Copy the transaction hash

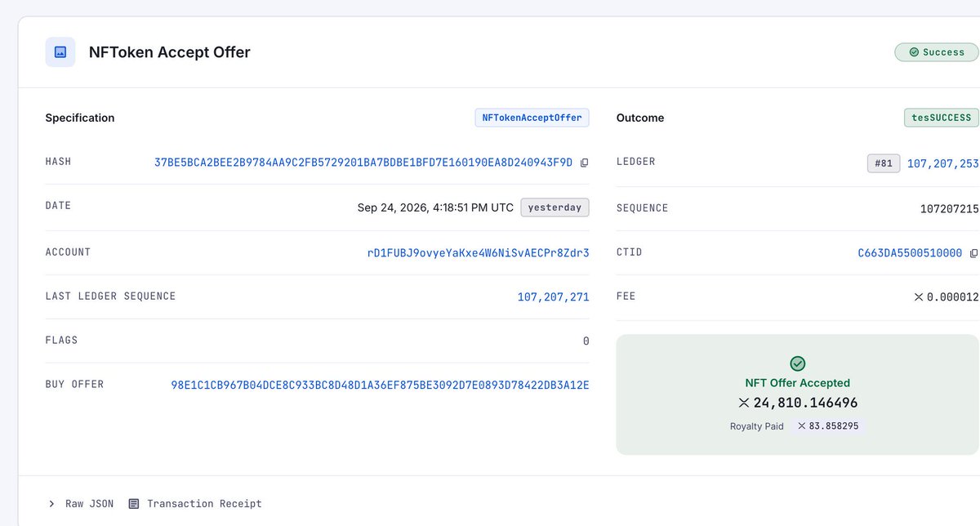(584, 163)
